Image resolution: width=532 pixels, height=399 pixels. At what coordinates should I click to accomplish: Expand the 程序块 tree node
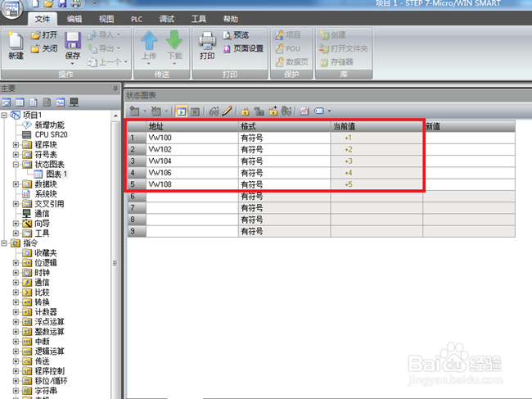tap(16, 145)
